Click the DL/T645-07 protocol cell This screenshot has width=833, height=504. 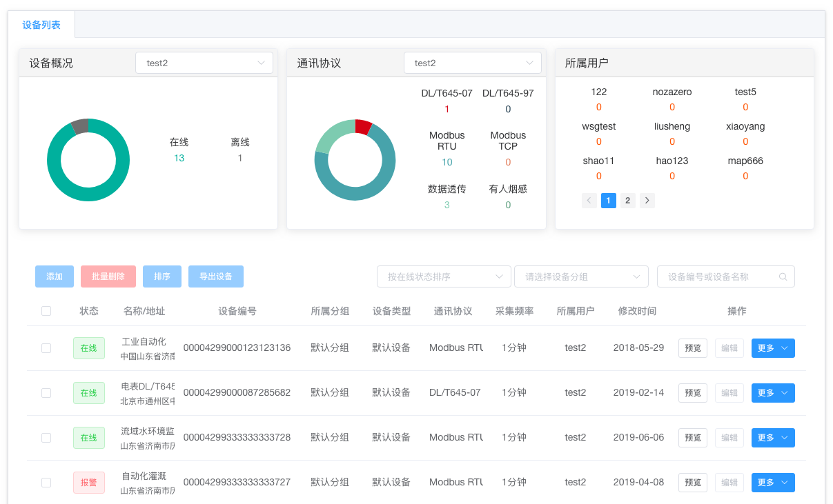point(455,393)
